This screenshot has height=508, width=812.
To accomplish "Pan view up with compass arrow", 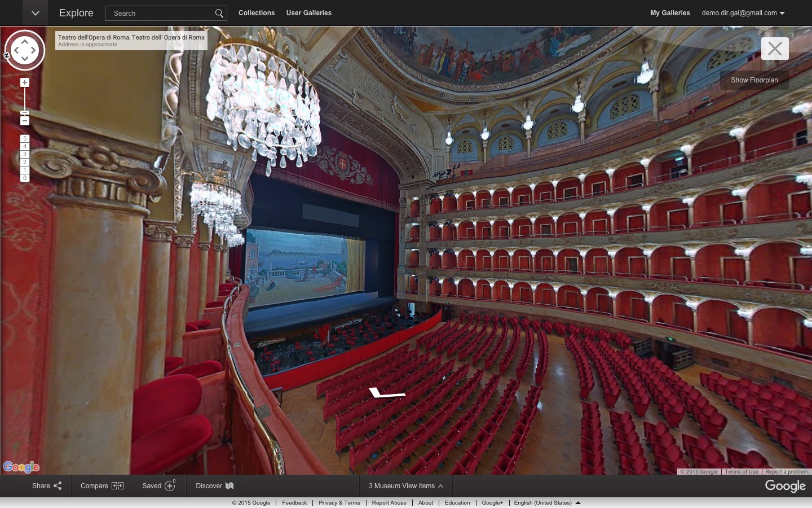I will click(25, 41).
